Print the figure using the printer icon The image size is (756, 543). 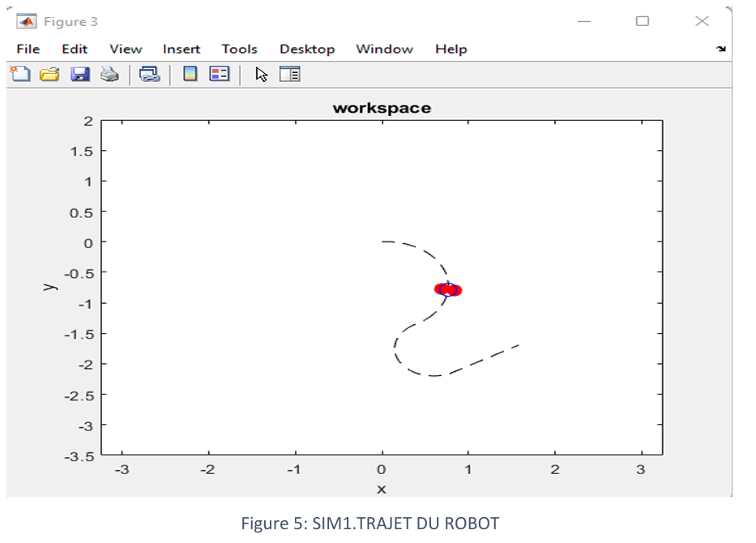(109, 75)
